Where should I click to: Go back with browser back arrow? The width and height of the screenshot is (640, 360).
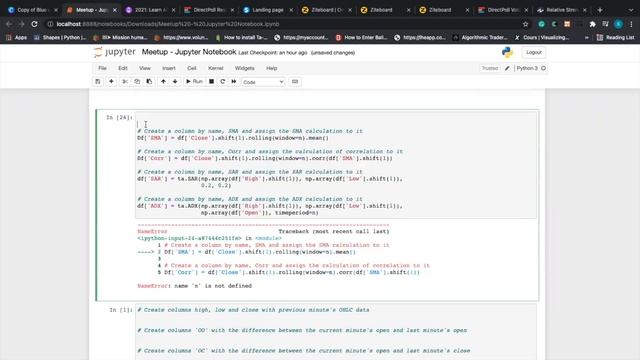click(9, 24)
